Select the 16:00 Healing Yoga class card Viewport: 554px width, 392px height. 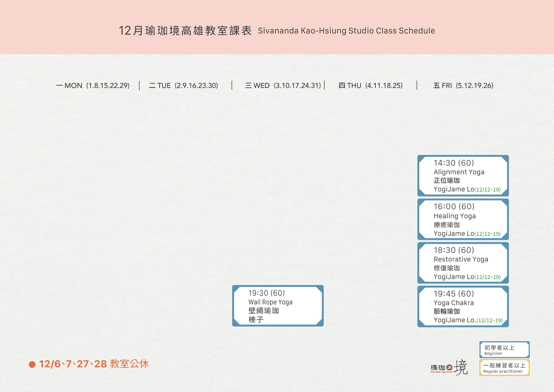point(463,219)
